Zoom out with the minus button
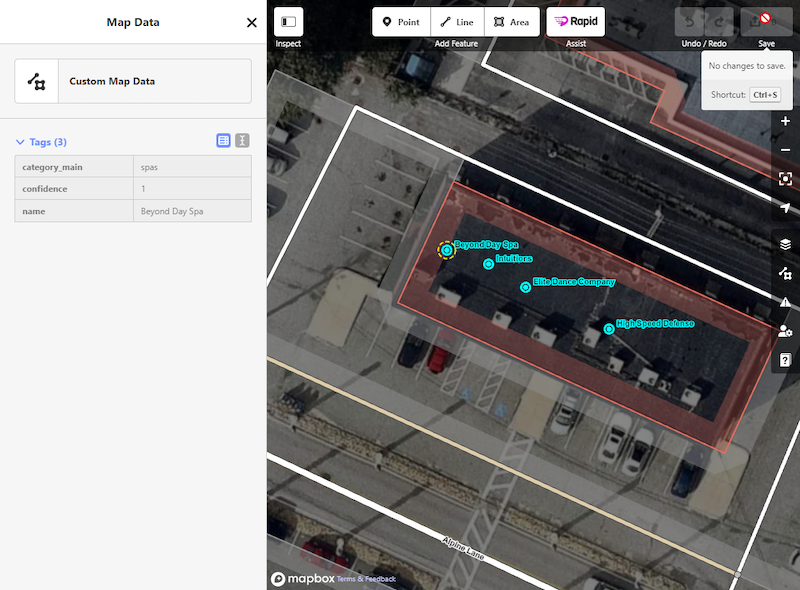Screen dimensions: 800x590 [785, 150]
